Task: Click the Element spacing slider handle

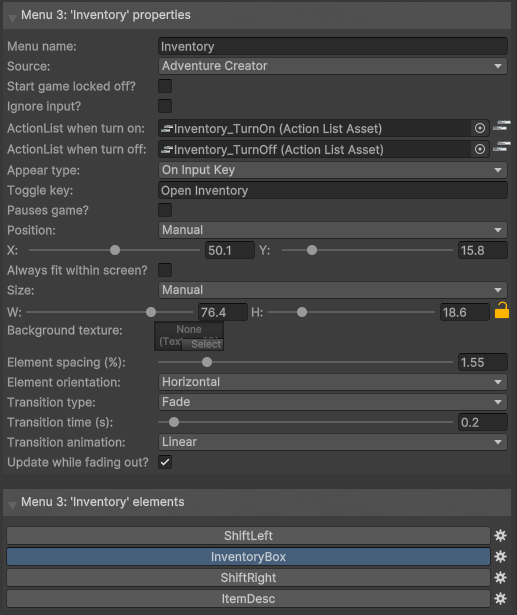Action: click(207, 362)
